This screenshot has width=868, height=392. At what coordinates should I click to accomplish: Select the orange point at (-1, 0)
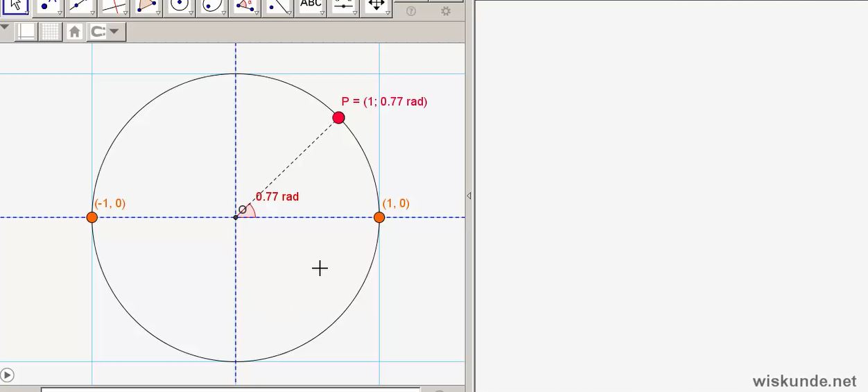coord(92,217)
